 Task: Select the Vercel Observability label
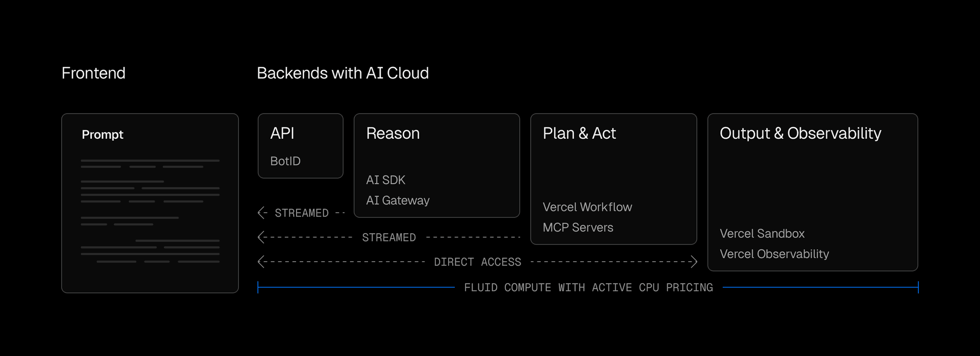[774, 254]
